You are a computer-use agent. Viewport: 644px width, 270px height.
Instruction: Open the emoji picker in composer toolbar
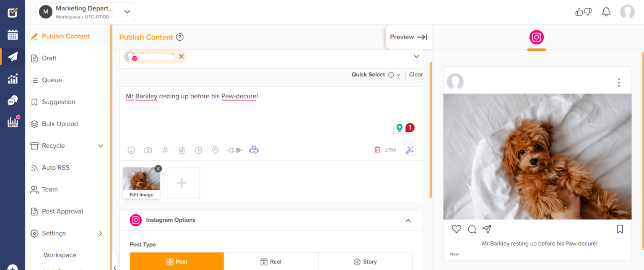click(x=132, y=150)
